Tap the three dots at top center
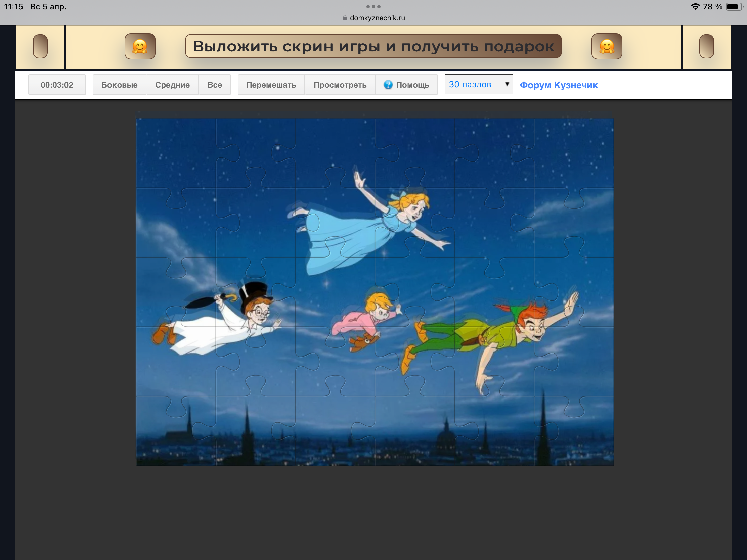 (x=373, y=7)
